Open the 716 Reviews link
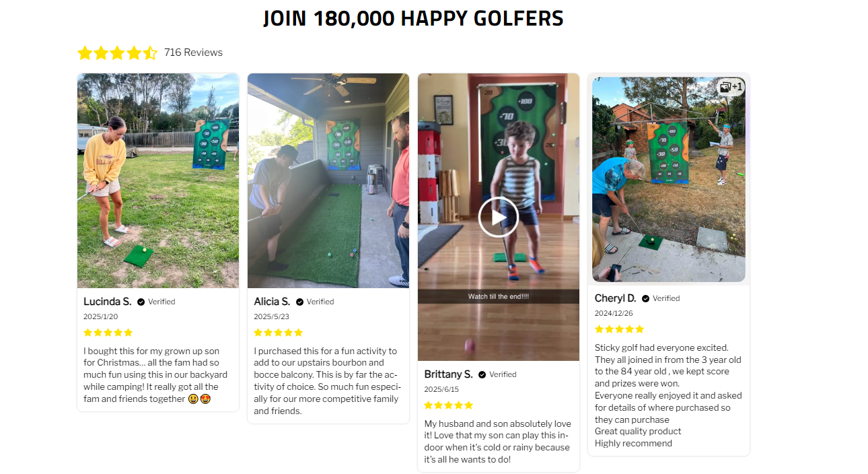Screen dimensions: 868x474 [x=193, y=53]
